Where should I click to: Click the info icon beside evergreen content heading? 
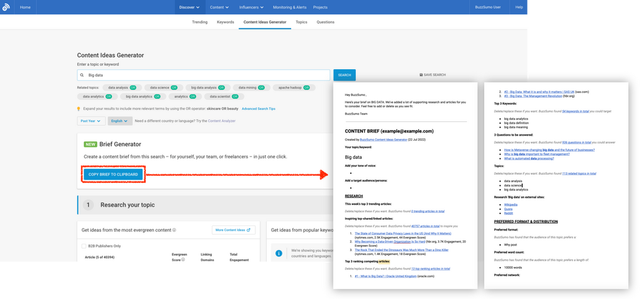coord(174,230)
